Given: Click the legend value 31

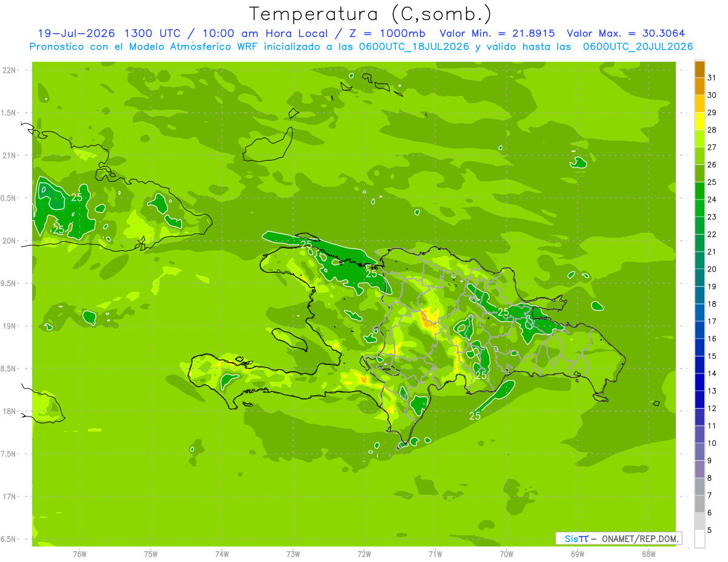Looking at the screenshot, I should pyautogui.click(x=712, y=77).
